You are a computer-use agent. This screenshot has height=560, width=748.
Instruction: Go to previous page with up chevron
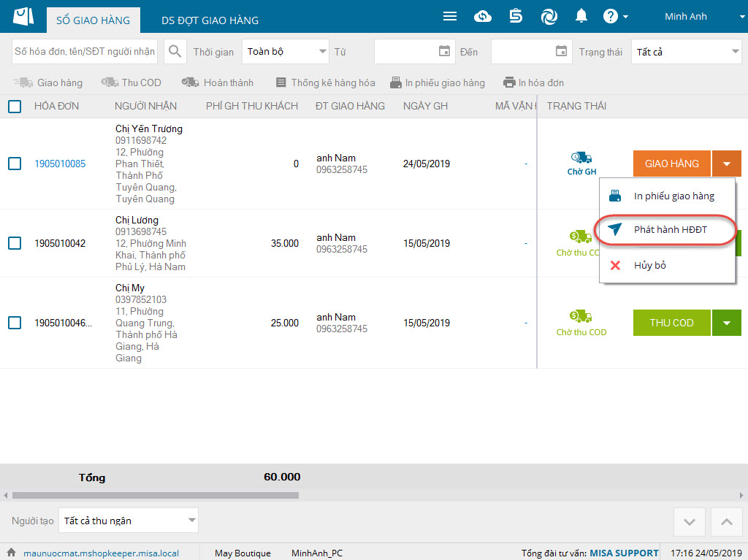[727, 522]
